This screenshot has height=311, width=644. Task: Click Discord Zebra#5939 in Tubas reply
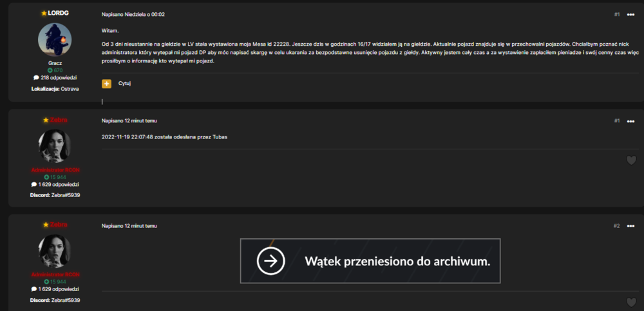[55, 195]
